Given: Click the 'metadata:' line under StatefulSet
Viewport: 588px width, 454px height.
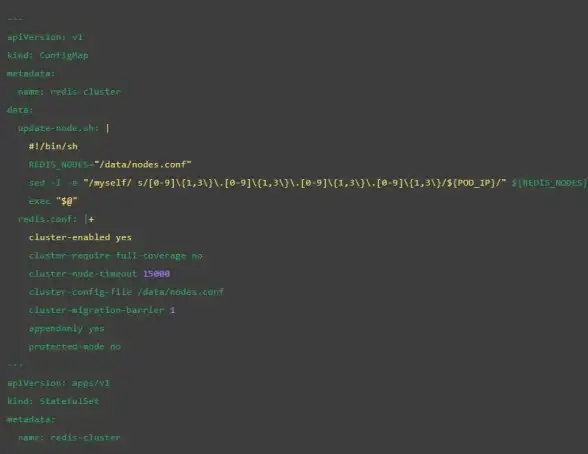Looking at the screenshot, I should 31,420.
